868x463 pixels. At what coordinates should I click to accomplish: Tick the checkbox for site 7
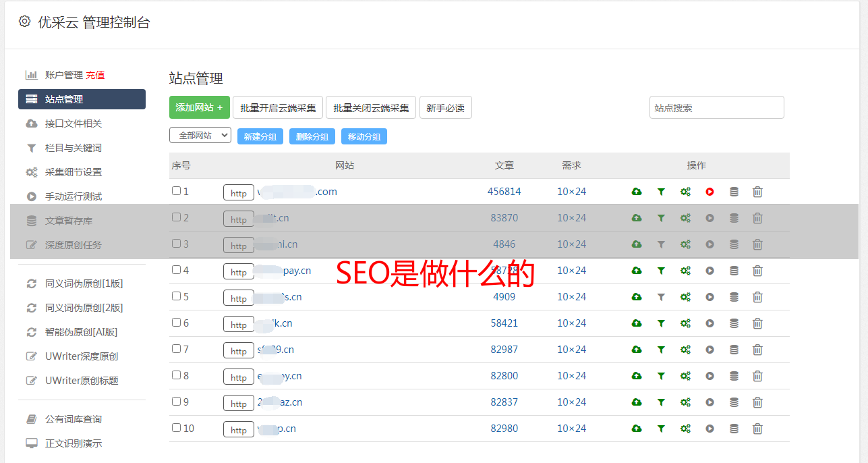pyautogui.click(x=176, y=349)
